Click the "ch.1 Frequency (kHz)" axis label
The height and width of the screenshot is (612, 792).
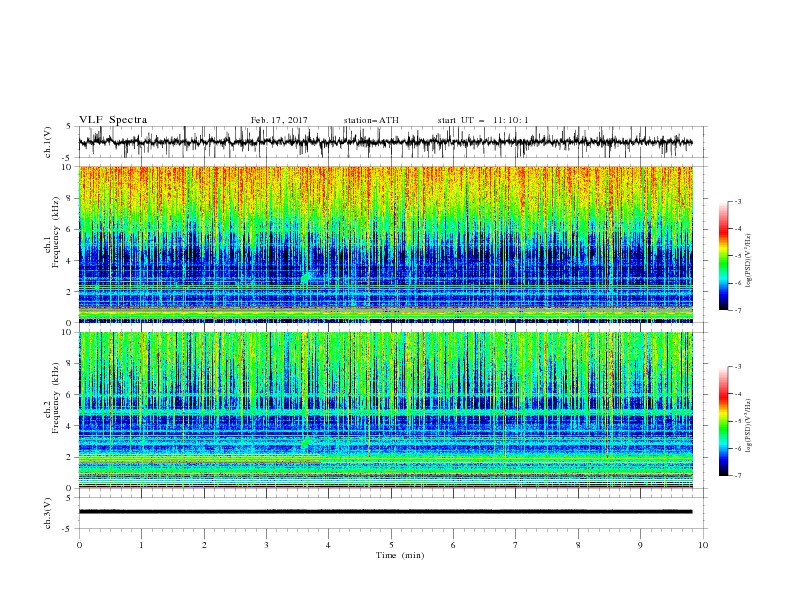click(52, 232)
